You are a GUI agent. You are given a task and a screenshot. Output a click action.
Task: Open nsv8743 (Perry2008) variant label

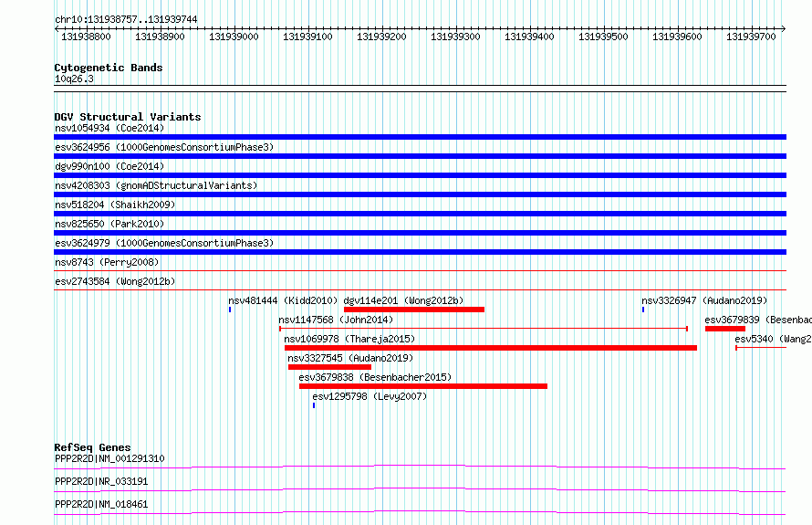tap(107, 262)
